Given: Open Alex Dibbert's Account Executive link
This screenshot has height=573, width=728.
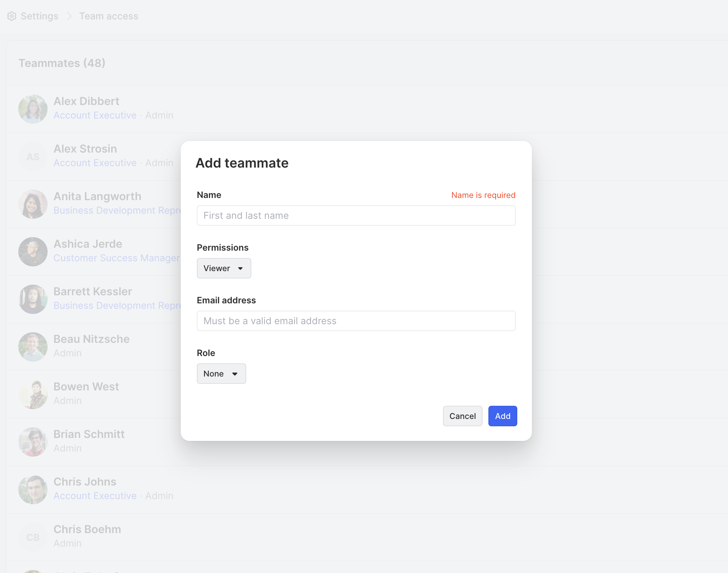Looking at the screenshot, I should pyautogui.click(x=95, y=115).
